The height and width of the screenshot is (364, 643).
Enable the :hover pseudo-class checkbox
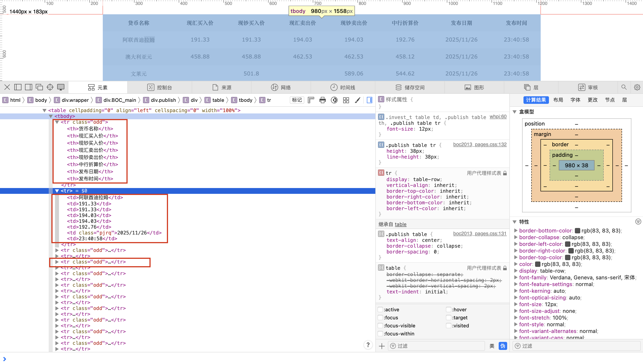coord(448,310)
